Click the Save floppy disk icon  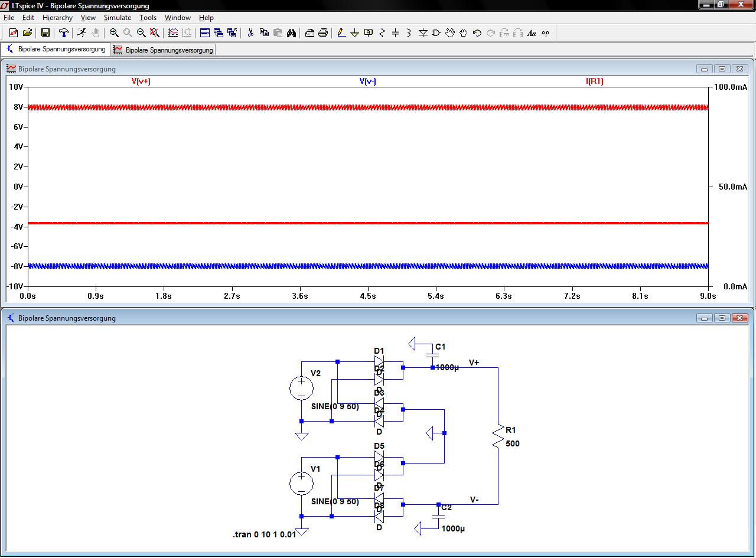(x=45, y=33)
